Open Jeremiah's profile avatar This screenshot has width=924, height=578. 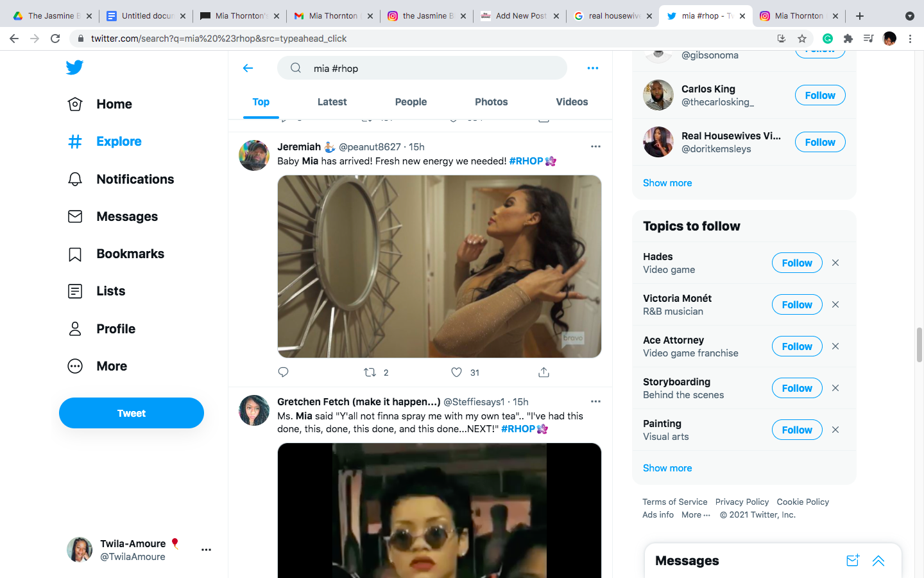[254, 155]
